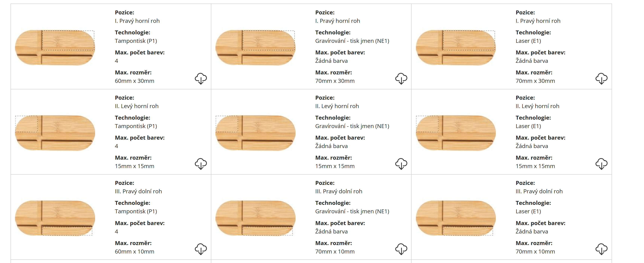Select Laser board image, Pravý dolní roh

pyautogui.click(x=456, y=218)
